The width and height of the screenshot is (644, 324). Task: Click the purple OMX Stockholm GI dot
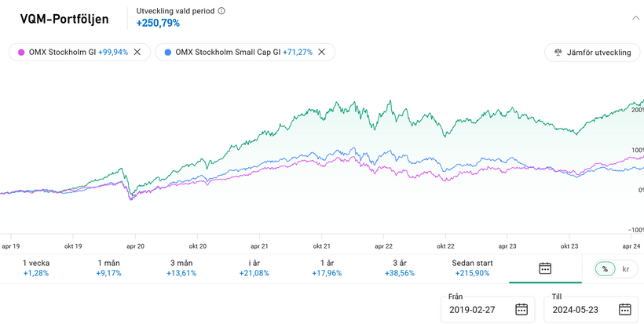[21, 52]
